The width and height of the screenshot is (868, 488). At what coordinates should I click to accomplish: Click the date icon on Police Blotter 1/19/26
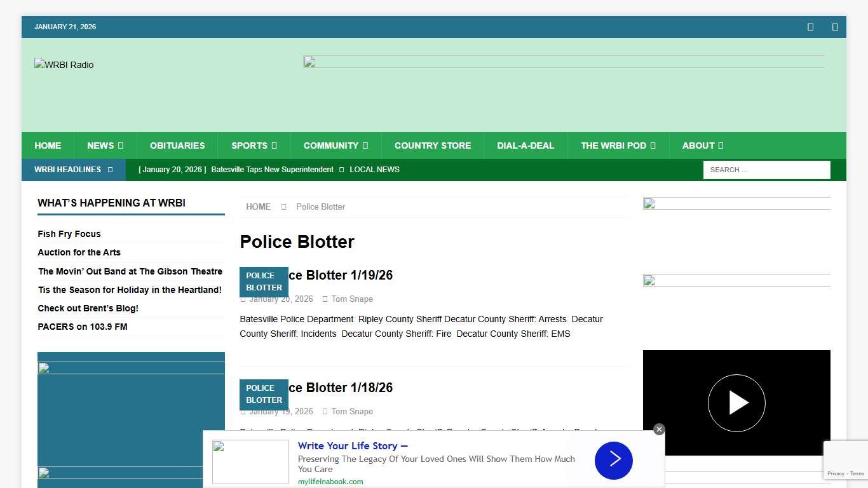pyautogui.click(x=243, y=299)
